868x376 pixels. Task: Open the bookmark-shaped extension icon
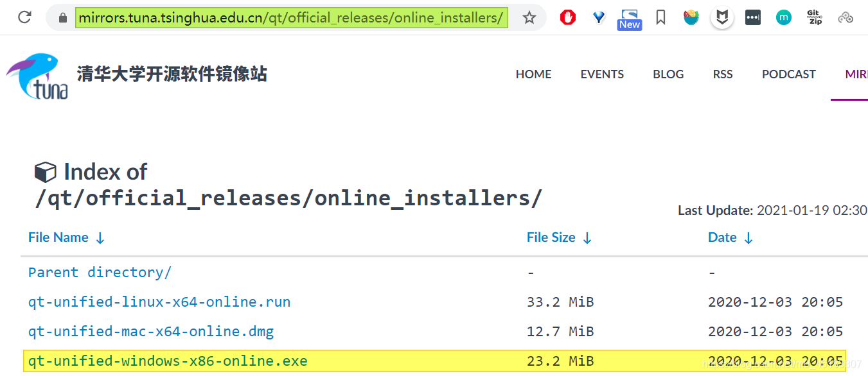[x=660, y=17]
